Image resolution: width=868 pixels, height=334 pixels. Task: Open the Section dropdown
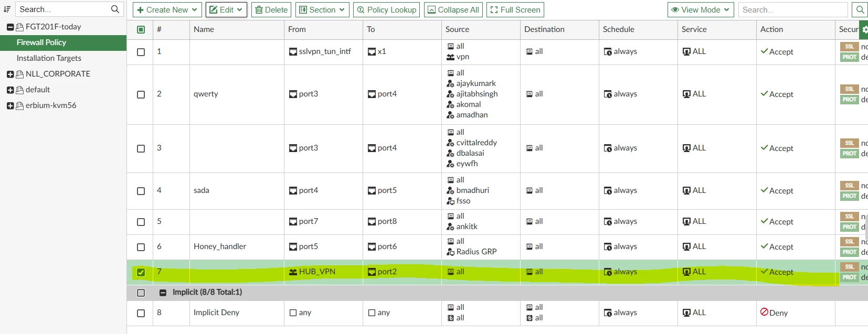(x=322, y=9)
